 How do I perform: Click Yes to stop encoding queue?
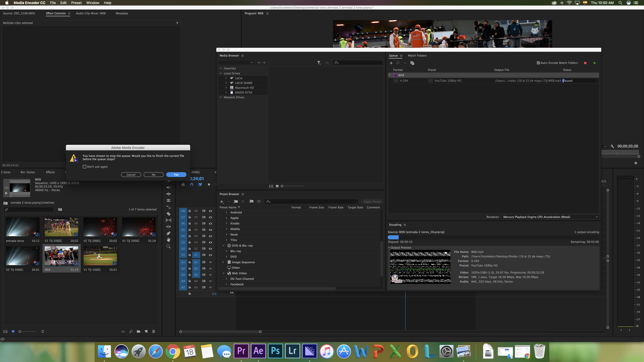coord(176,174)
